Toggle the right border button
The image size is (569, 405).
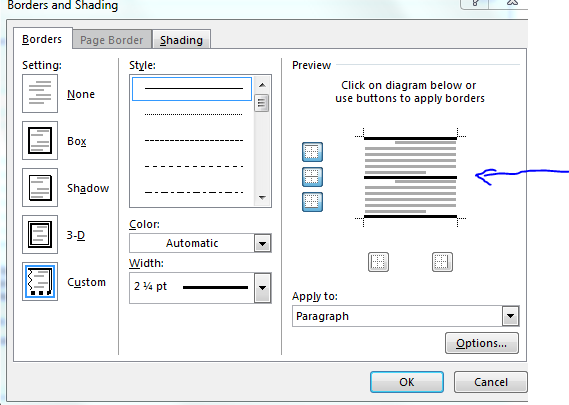pyautogui.click(x=442, y=262)
